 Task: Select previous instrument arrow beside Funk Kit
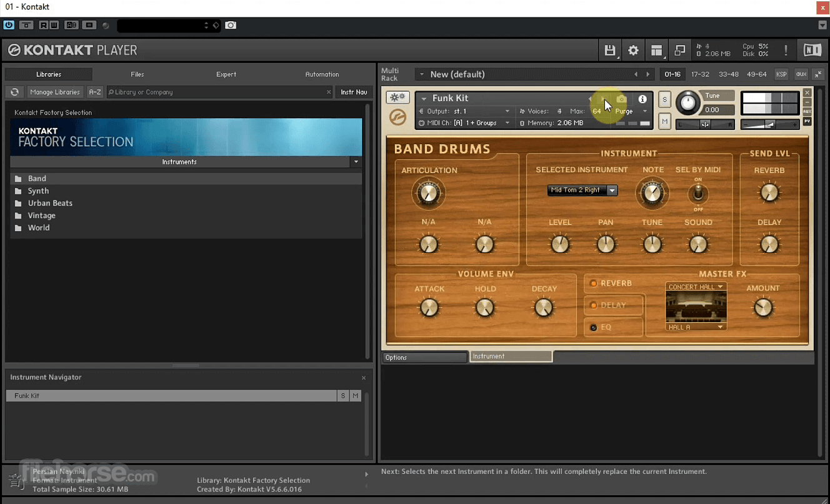click(x=590, y=99)
